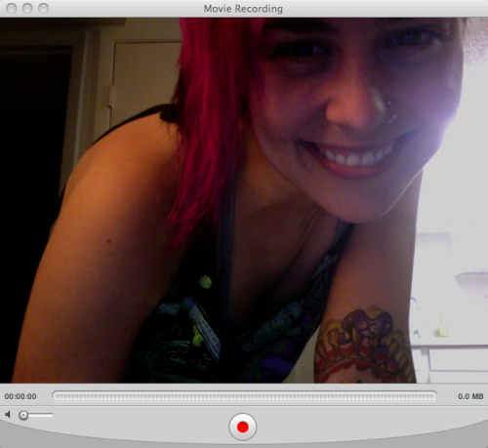Set volume at the slider track's far end
This screenshot has width=488, height=448.
(52, 415)
